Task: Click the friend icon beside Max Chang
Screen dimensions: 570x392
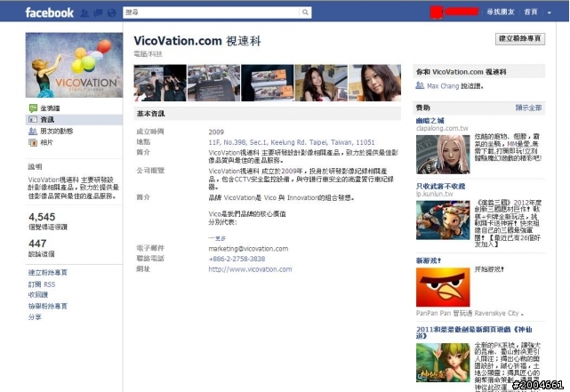Action: click(x=420, y=85)
